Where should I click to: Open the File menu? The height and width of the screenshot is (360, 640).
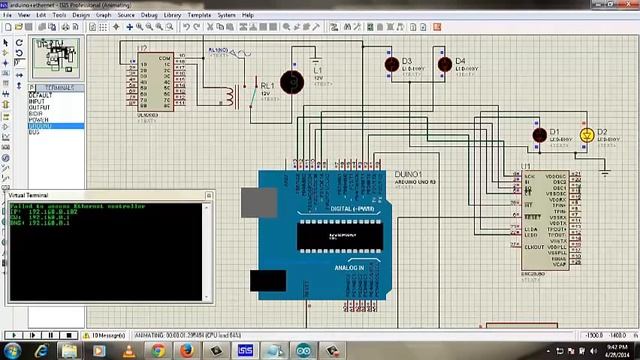click(7, 15)
